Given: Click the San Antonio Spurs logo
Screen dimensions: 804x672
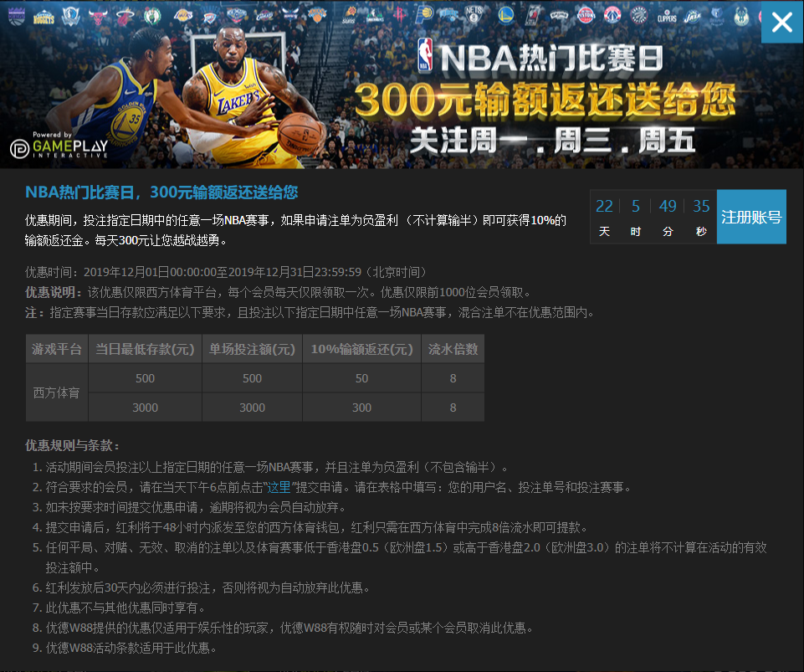Looking at the screenshot, I should [558, 15].
